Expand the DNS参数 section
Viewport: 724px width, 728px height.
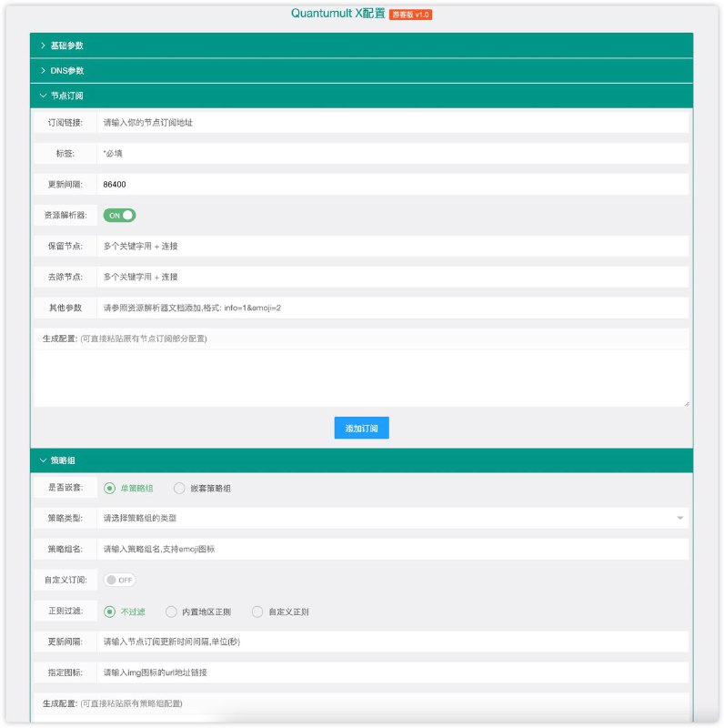click(361, 71)
